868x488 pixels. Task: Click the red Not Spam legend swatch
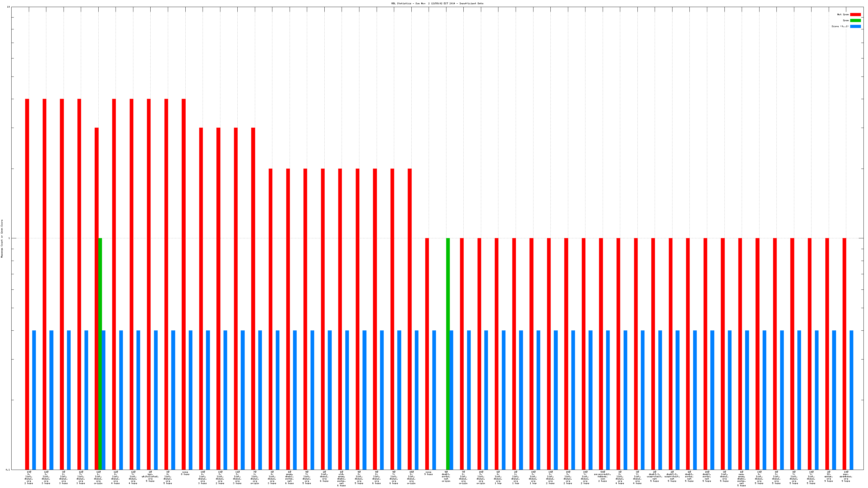point(855,14)
